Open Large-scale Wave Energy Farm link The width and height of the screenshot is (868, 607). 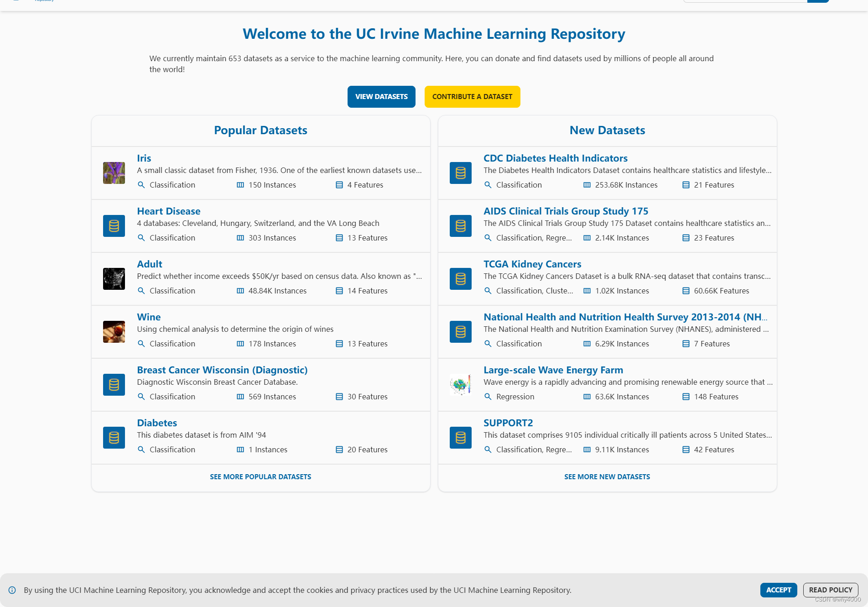click(553, 370)
